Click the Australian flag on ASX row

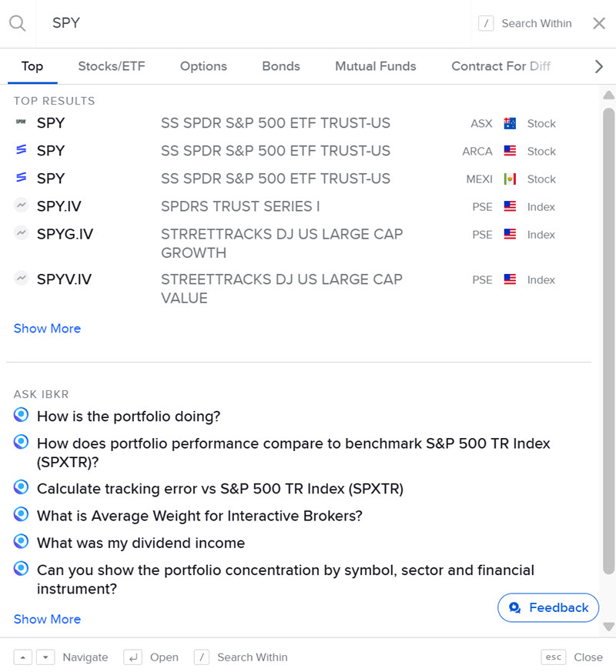pyautogui.click(x=510, y=123)
